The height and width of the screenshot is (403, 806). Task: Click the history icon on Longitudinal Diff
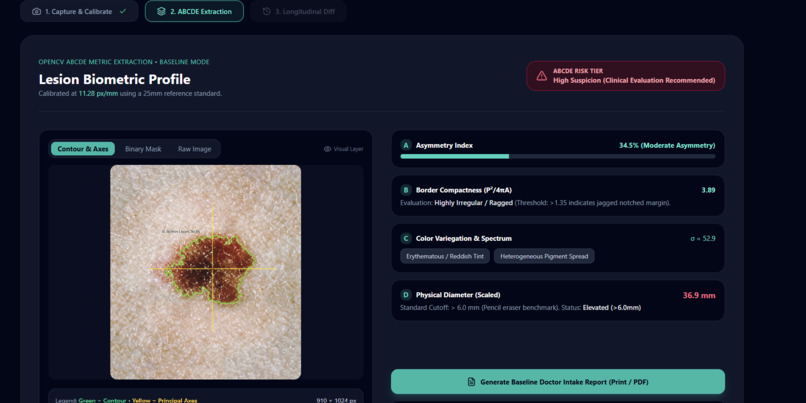(x=266, y=11)
